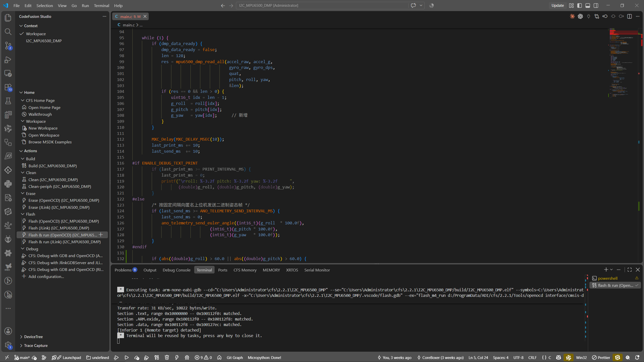This screenshot has width=644, height=362.
Task: Click the editor minimap code overview
Action: point(623,63)
